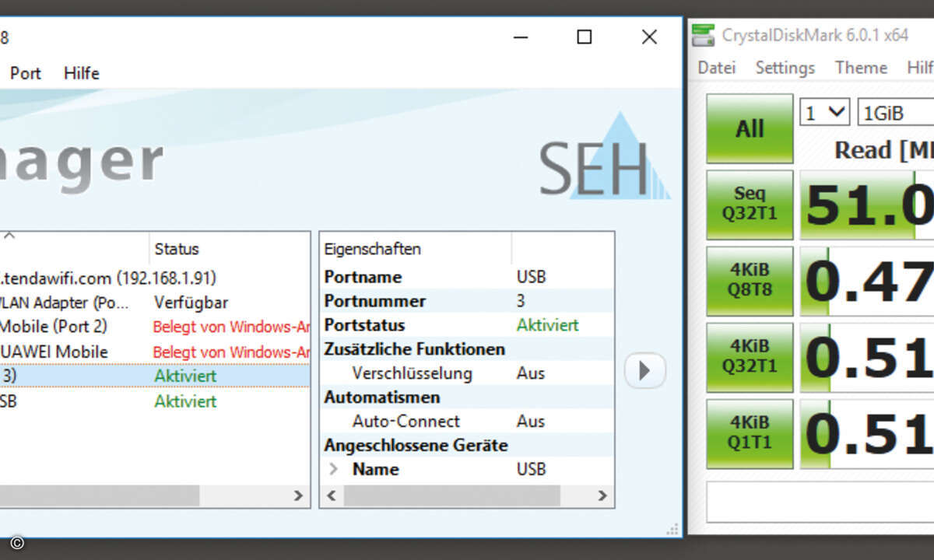The width and height of the screenshot is (934, 560).
Task: Select the last USB row marked Aktiviert
Action: click(x=154, y=401)
